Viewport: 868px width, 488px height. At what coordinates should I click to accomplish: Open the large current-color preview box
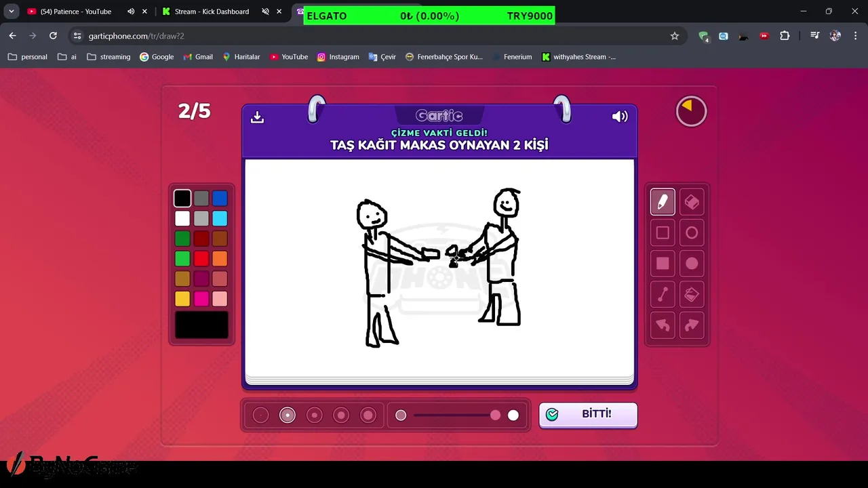coord(201,325)
